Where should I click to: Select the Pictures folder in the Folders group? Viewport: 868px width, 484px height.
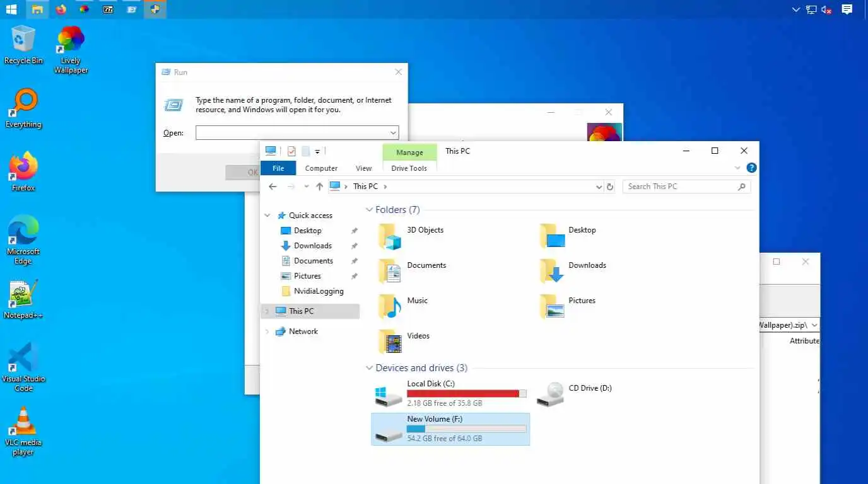pyautogui.click(x=568, y=306)
